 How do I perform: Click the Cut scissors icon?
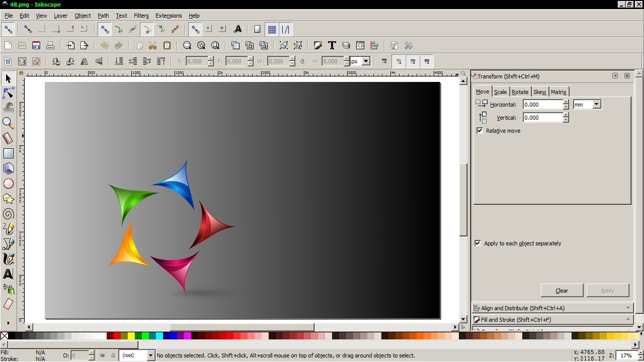tap(153, 45)
